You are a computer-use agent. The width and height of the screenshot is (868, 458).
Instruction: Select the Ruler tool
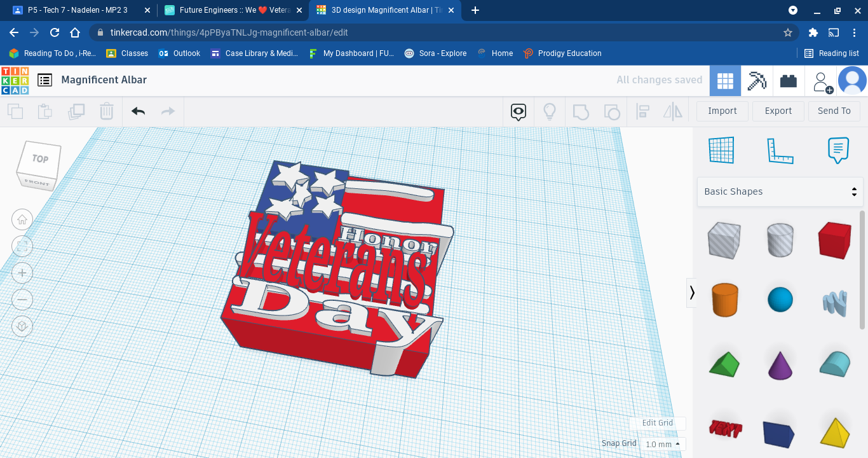(780, 150)
